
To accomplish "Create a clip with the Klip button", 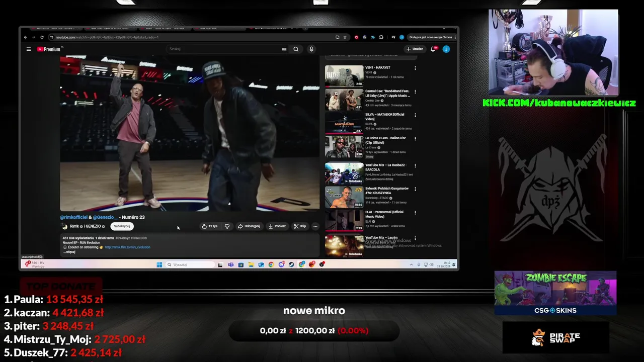I will [x=300, y=226].
